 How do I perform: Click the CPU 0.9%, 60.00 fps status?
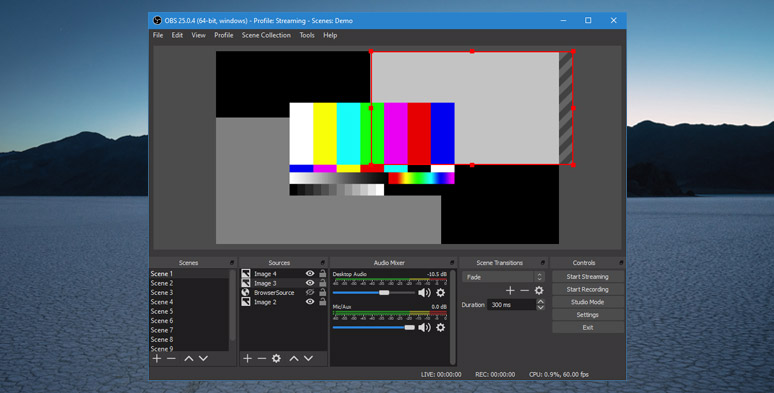coord(559,374)
